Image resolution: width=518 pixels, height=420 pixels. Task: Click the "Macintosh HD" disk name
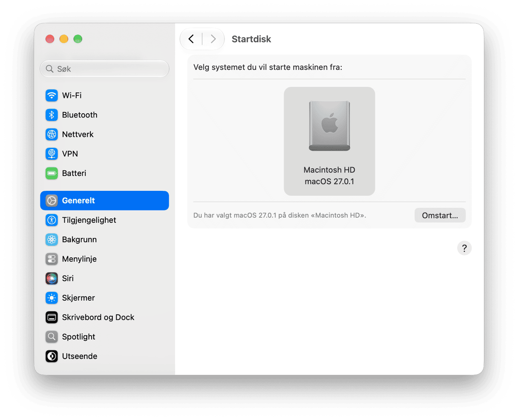tap(329, 170)
